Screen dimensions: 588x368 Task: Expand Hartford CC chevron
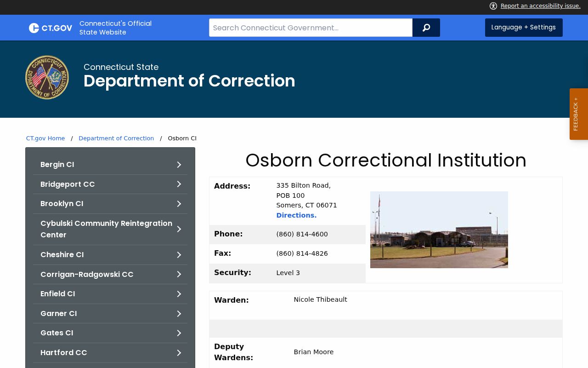pyautogui.click(x=179, y=353)
